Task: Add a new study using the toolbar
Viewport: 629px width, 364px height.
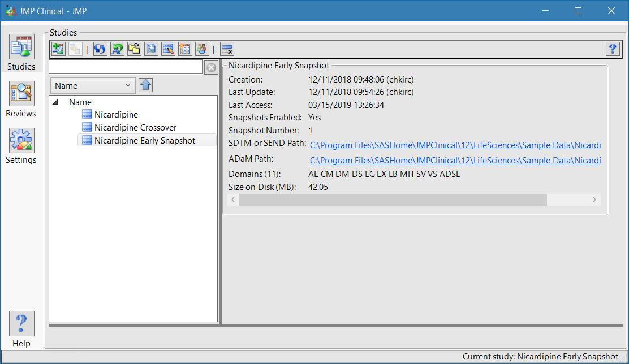Action: pos(58,49)
